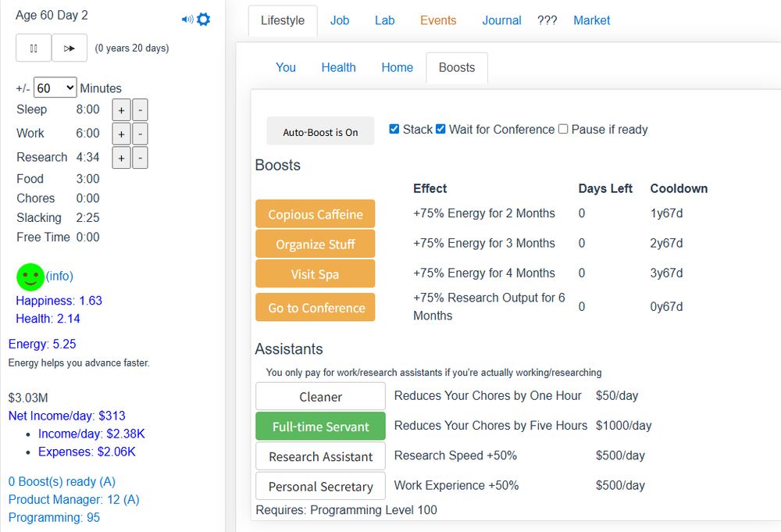
Task: Switch to the Journal tab
Action: pos(501,20)
